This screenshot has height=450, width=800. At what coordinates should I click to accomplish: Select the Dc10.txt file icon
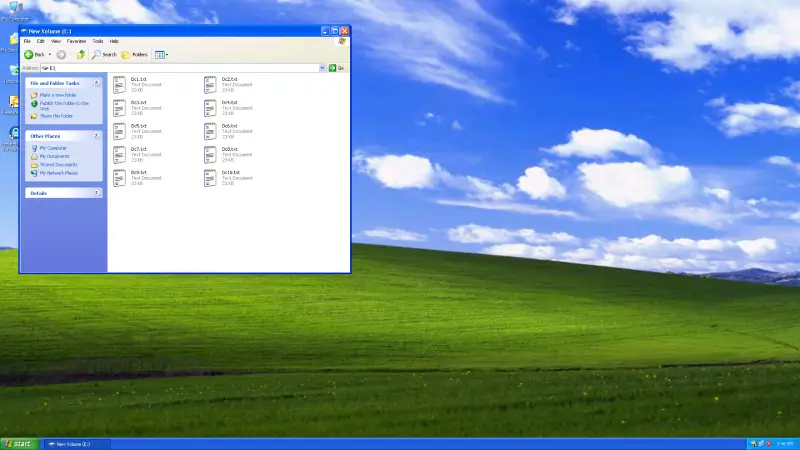coord(210,179)
